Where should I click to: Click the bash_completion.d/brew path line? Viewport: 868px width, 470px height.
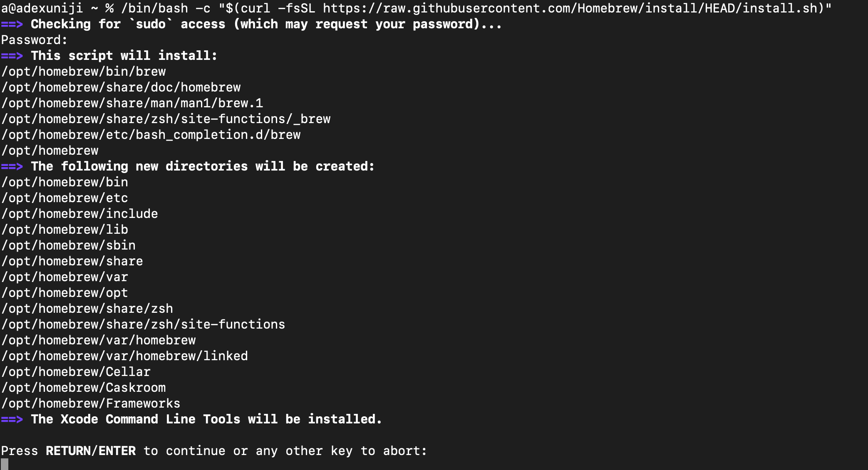click(x=151, y=135)
